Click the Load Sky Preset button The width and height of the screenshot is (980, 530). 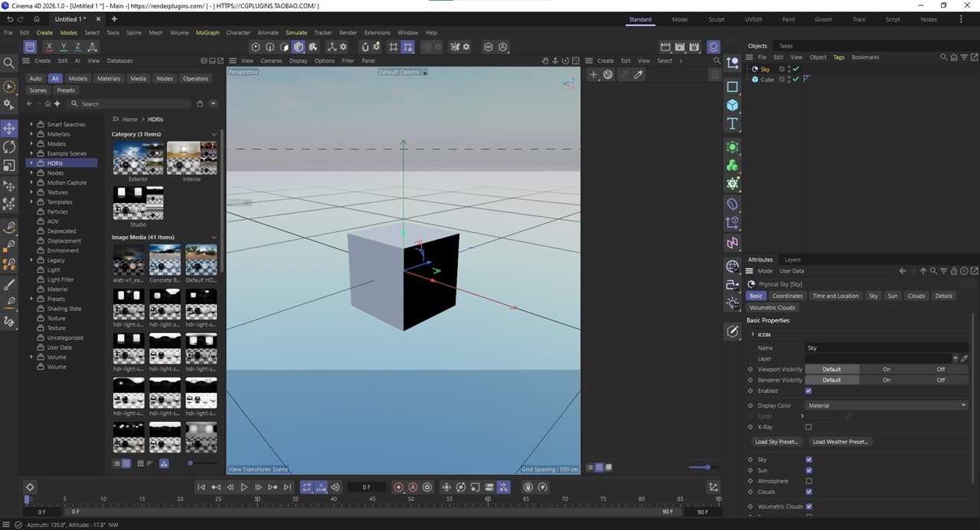click(x=776, y=442)
